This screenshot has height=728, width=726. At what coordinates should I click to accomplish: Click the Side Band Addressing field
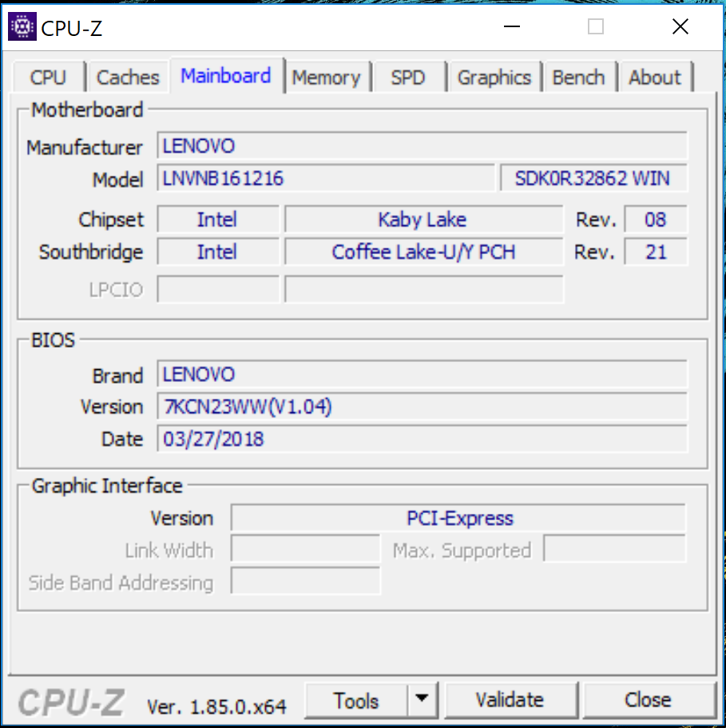pyautogui.click(x=306, y=582)
